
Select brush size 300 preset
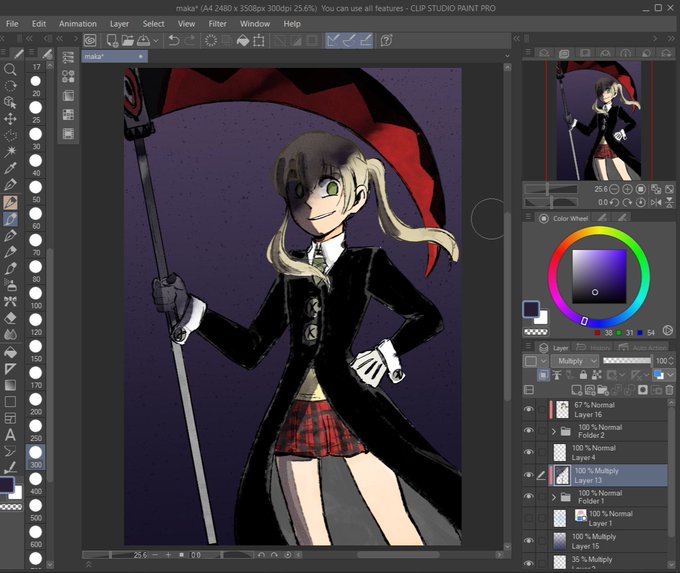(36, 457)
